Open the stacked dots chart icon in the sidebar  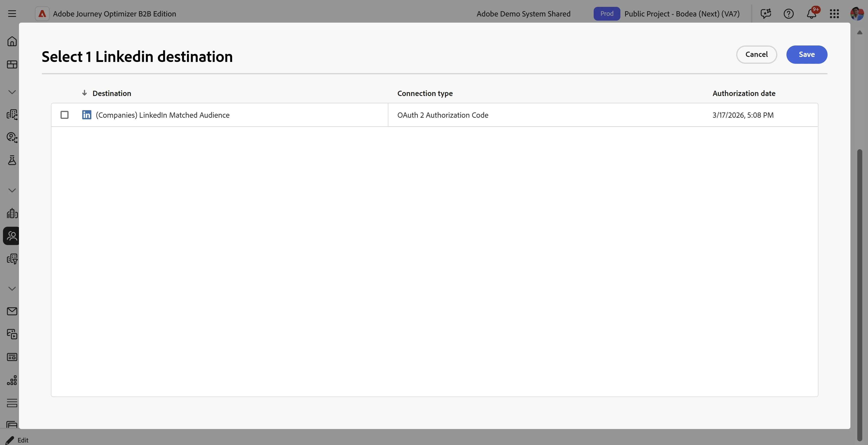point(12,380)
